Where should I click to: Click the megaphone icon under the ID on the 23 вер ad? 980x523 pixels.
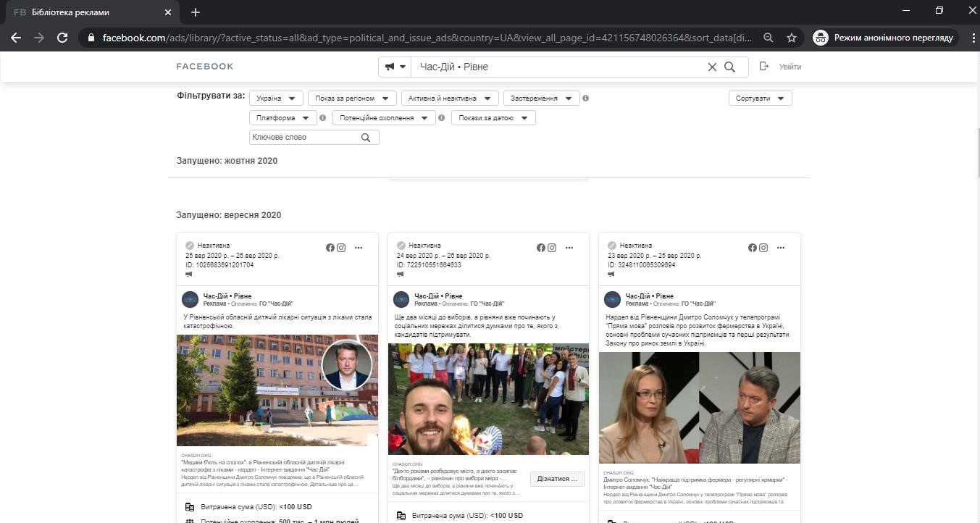612,275
